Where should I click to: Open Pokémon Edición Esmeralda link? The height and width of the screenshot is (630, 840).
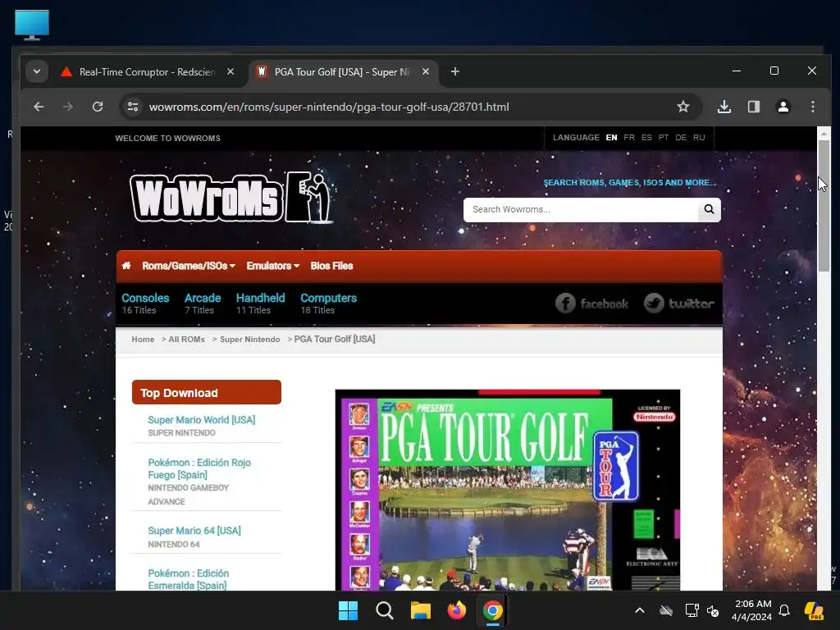(188, 580)
